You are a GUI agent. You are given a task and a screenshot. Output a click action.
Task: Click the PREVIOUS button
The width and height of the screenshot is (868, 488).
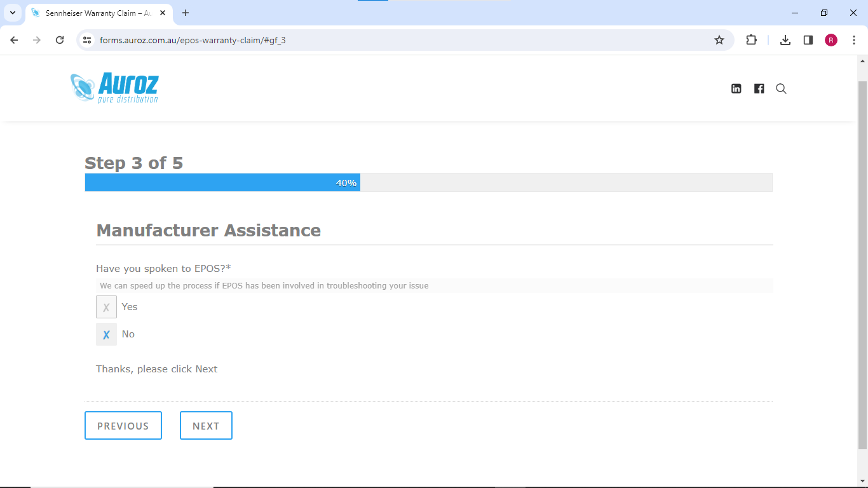point(123,426)
